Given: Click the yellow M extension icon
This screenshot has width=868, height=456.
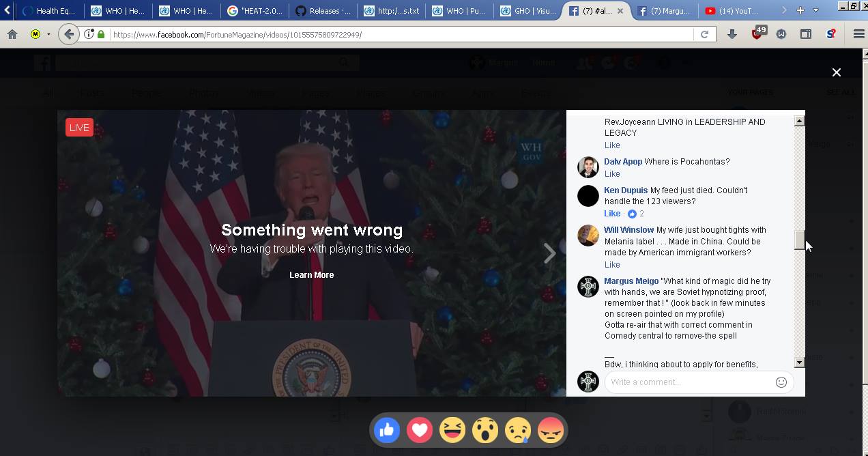Looking at the screenshot, I should pos(35,34).
